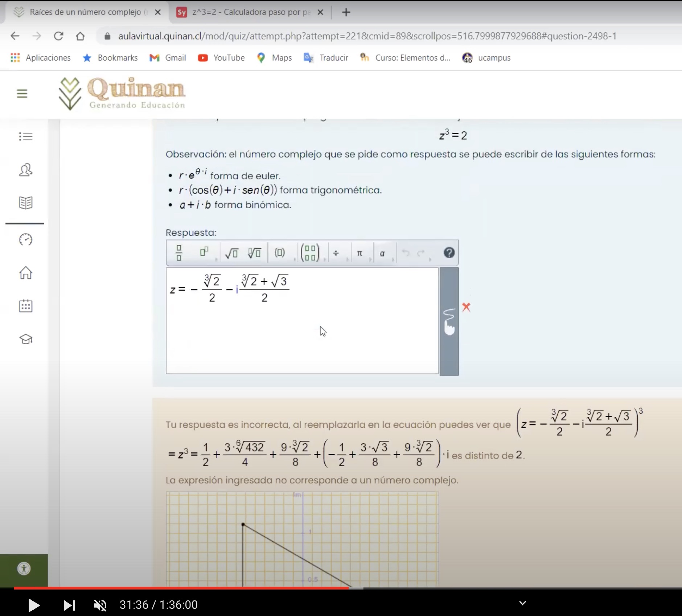The height and width of the screenshot is (616, 682).
Task: Unmute the video audio
Action: (100, 605)
